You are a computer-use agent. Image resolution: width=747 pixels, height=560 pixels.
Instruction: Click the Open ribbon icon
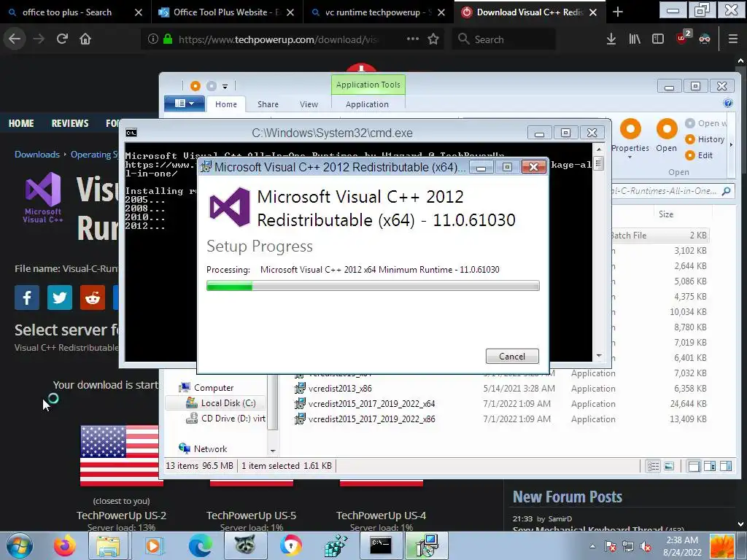tap(667, 136)
